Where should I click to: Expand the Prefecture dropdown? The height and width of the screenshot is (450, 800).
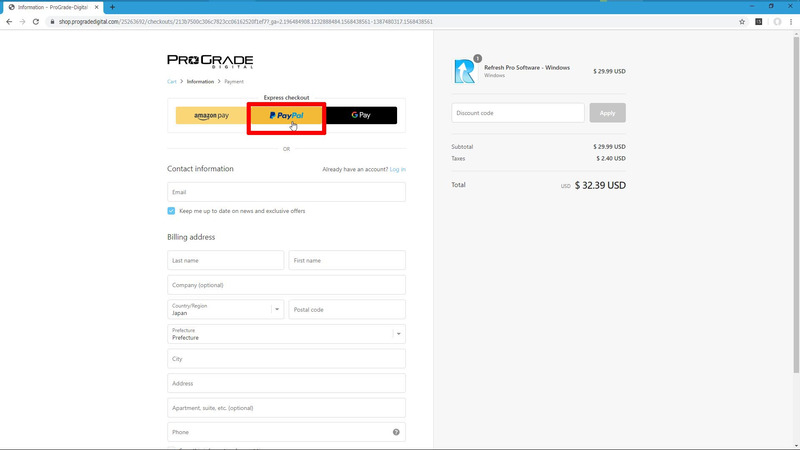(286, 334)
